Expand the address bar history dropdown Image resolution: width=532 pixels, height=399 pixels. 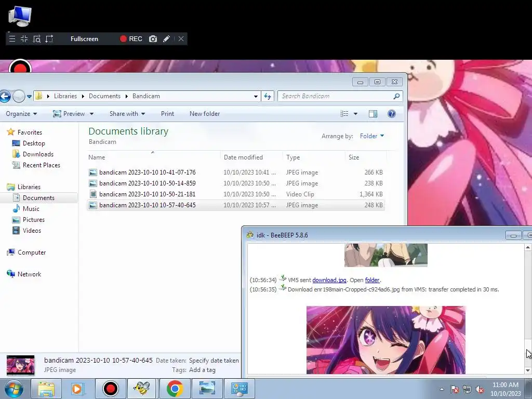(x=256, y=96)
